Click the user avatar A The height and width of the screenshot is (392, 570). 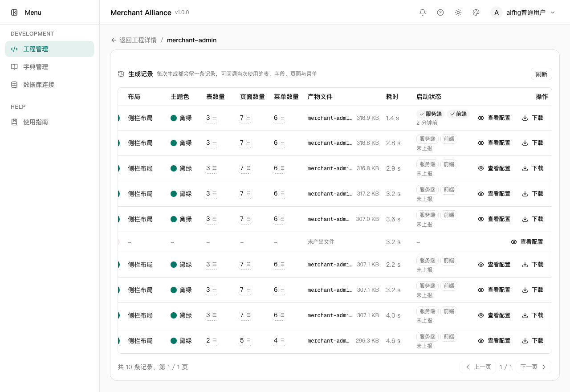point(497,12)
